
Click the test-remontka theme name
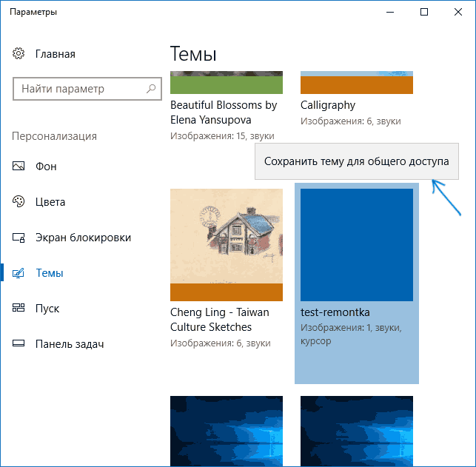tap(335, 312)
